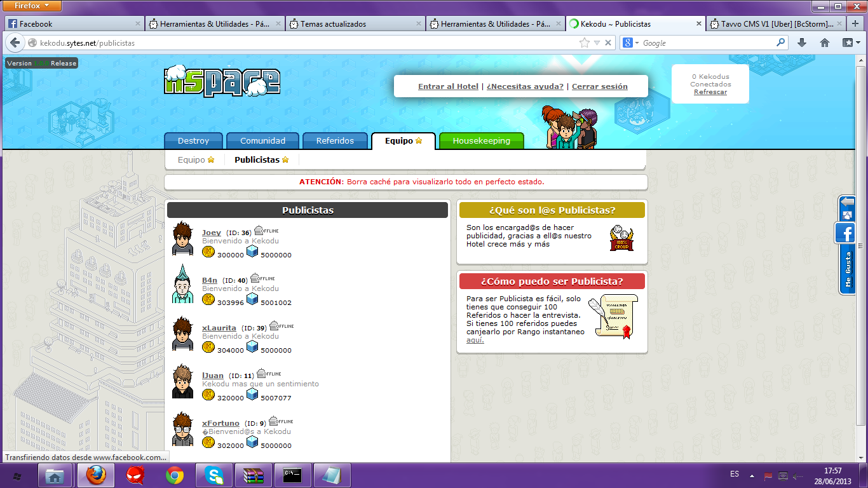Open the URL history dropdown arrow
This screenshot has height=488, width=868.
tap(597, 43)
